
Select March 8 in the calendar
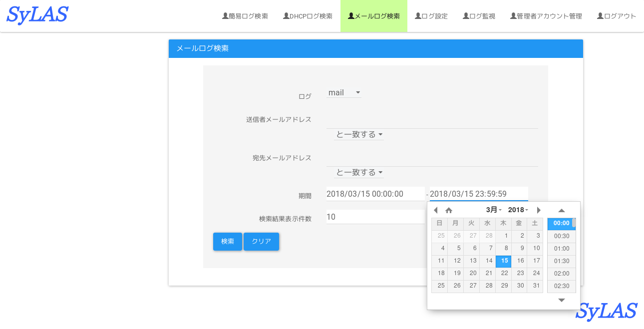(503, 248)
